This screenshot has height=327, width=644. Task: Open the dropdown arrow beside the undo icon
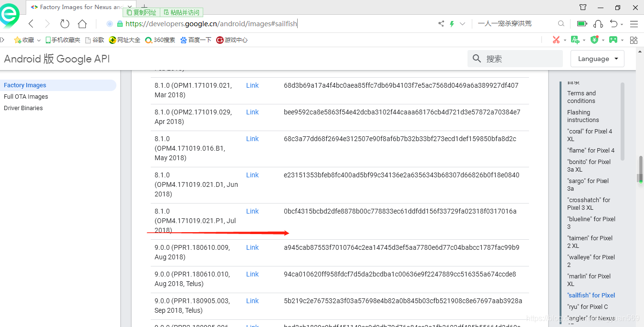point(623,24)
